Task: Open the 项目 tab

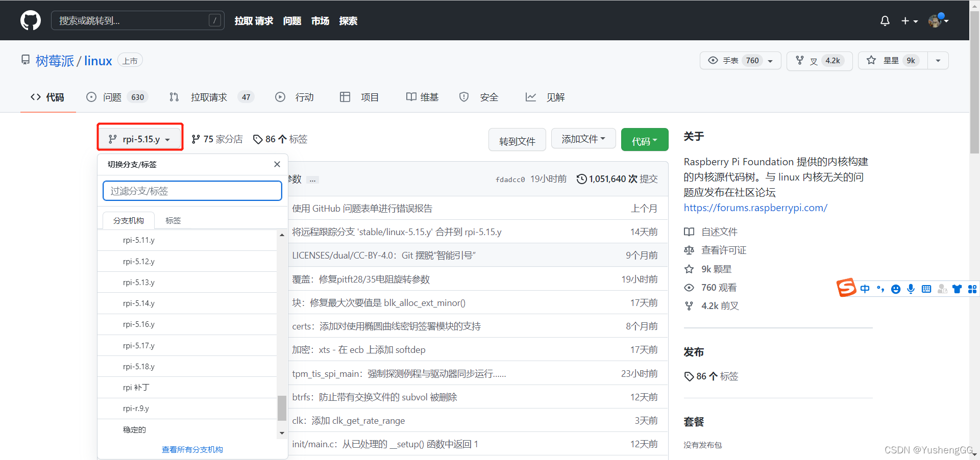Action: coord(359,97)
